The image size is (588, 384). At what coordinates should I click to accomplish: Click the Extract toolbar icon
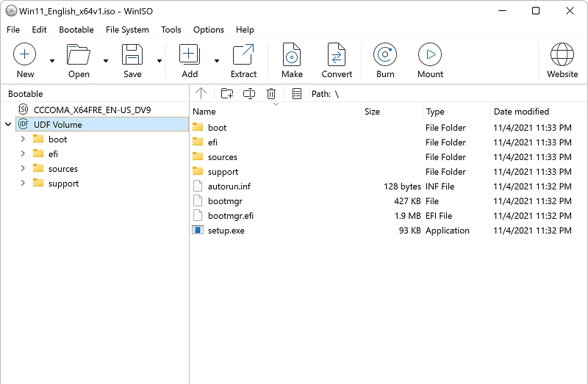coord(243,54)
